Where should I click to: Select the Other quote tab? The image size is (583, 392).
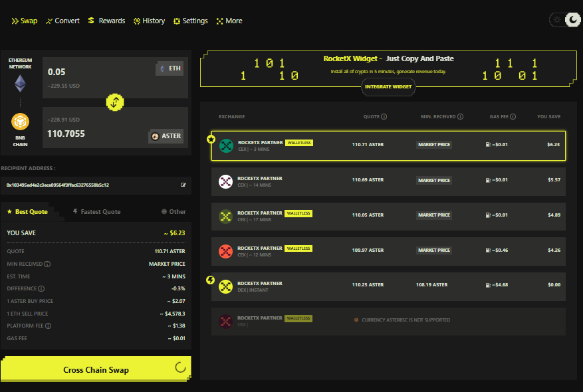[x=174, y=212]
